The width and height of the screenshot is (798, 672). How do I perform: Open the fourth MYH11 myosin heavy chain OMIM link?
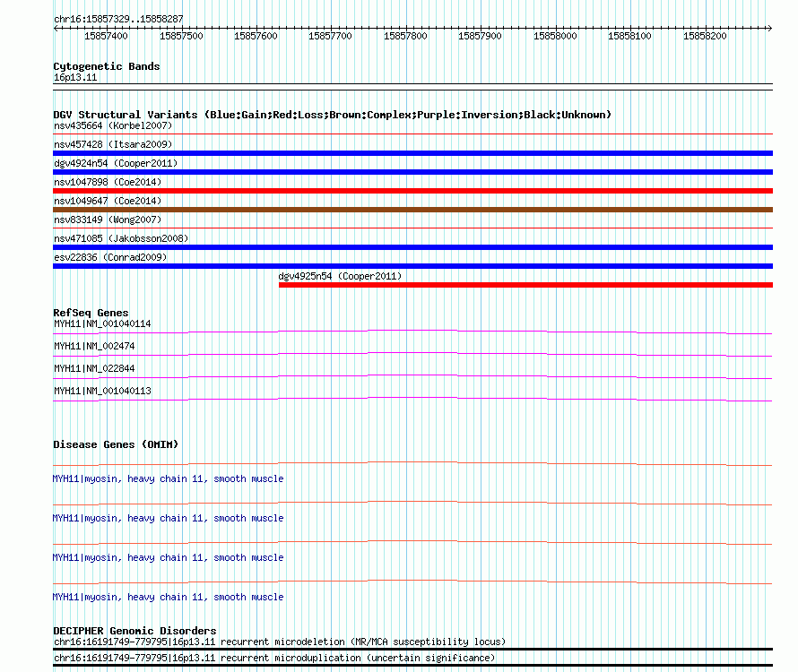point(168,598)
